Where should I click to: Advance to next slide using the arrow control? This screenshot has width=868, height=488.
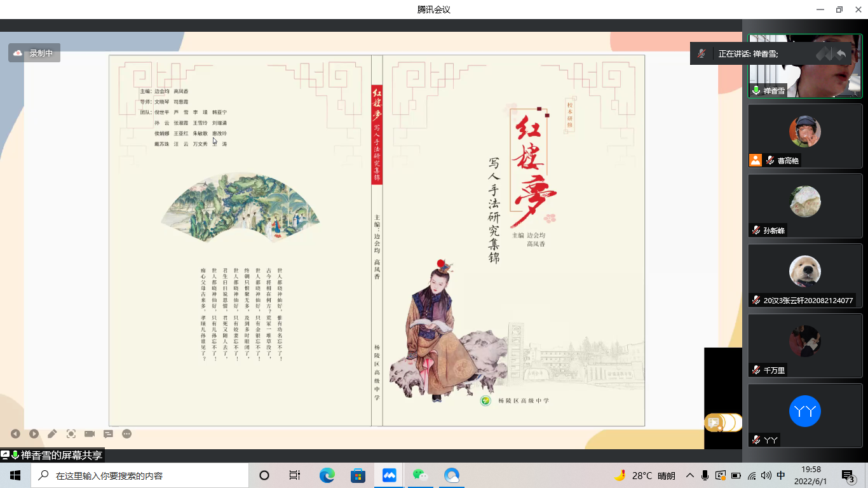click(34, 434)
